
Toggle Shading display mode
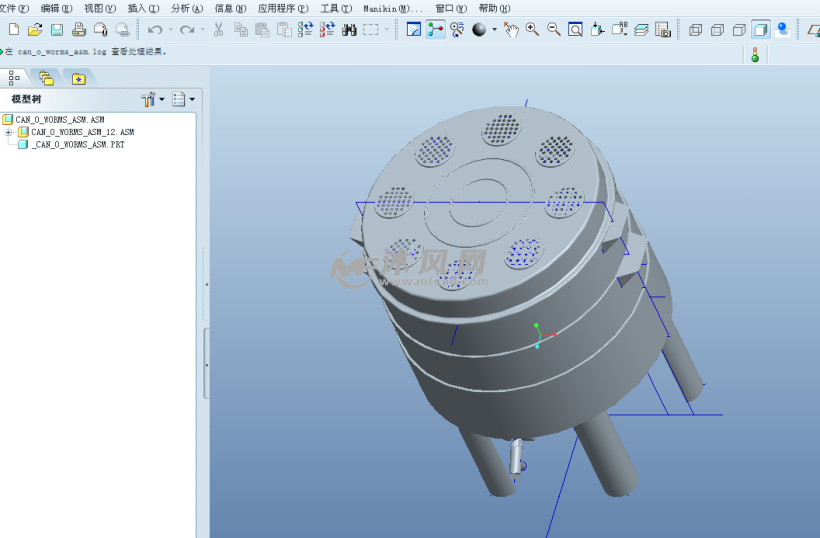coord(761,30)
